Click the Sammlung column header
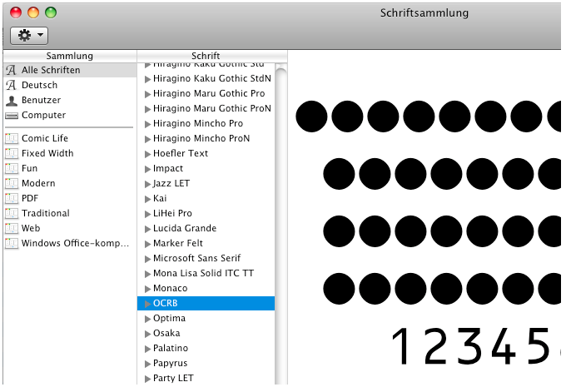Image resolution: width=566 pixels, height=392 pixels. click(x=69, y=56)
